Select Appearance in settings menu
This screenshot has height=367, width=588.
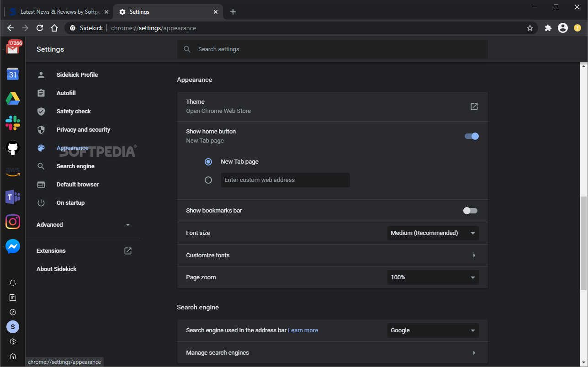(x=72, y=148)
